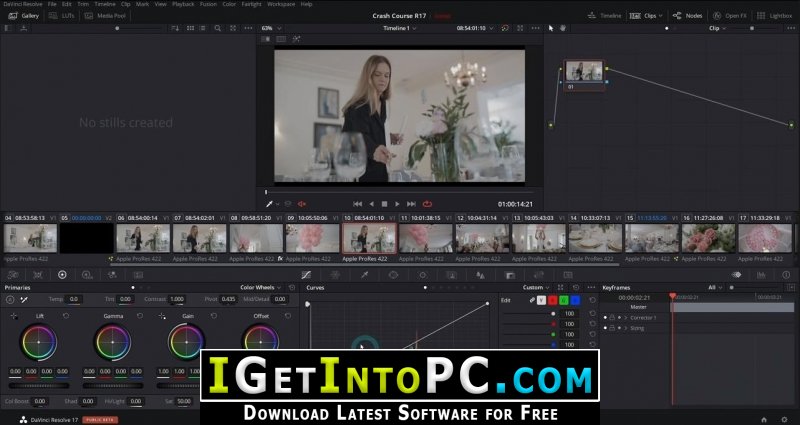800x425 pixels.
Task: Click the Contrast value field 1.000
Action: click(177, 299)
